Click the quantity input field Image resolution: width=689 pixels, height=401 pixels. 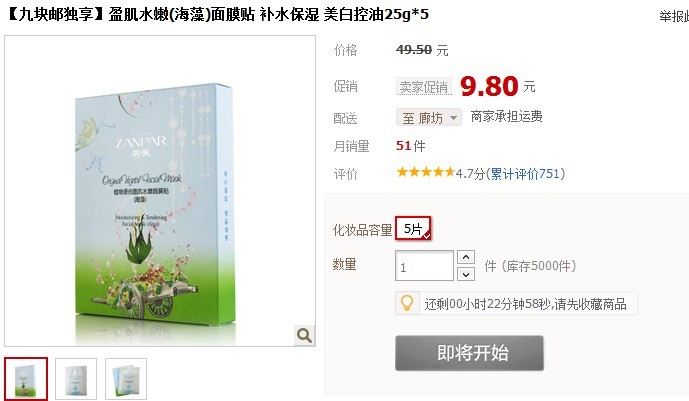tap(424, 266)
